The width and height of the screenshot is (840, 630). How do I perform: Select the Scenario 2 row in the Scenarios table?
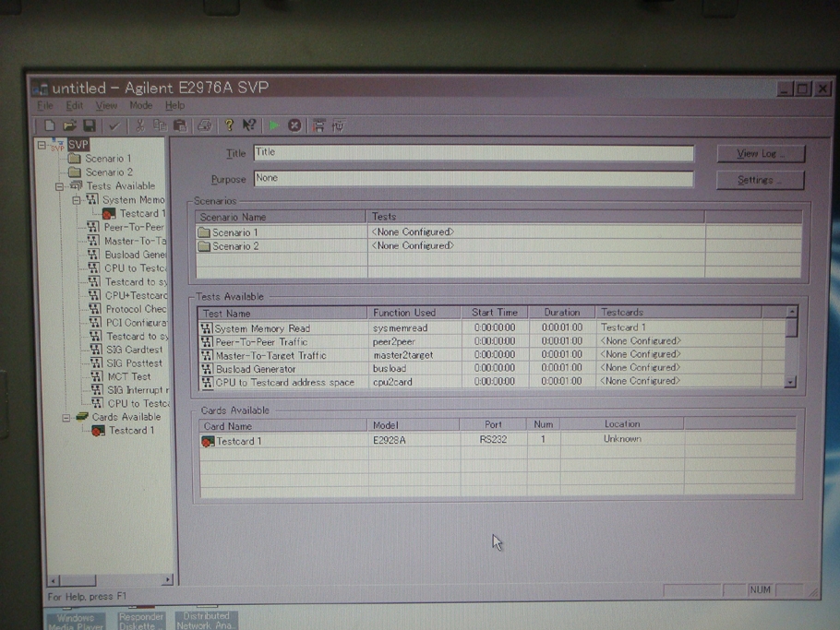[x=498, y=245]
